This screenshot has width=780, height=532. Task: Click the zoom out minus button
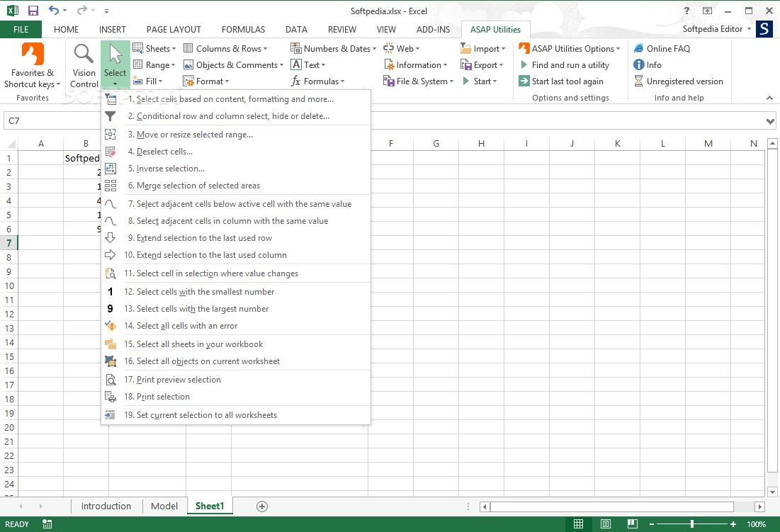[x=652, y=524]
